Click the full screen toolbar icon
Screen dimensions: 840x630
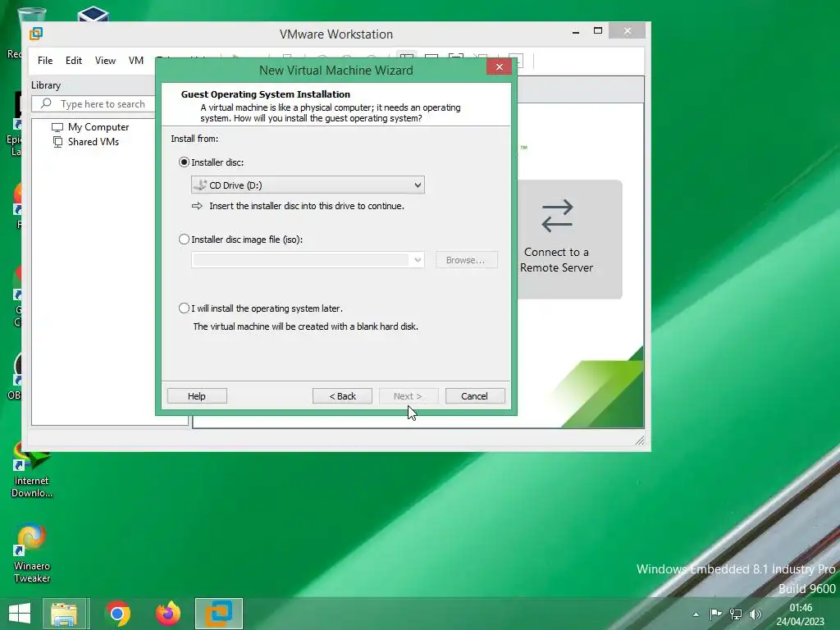pos(456,57)
